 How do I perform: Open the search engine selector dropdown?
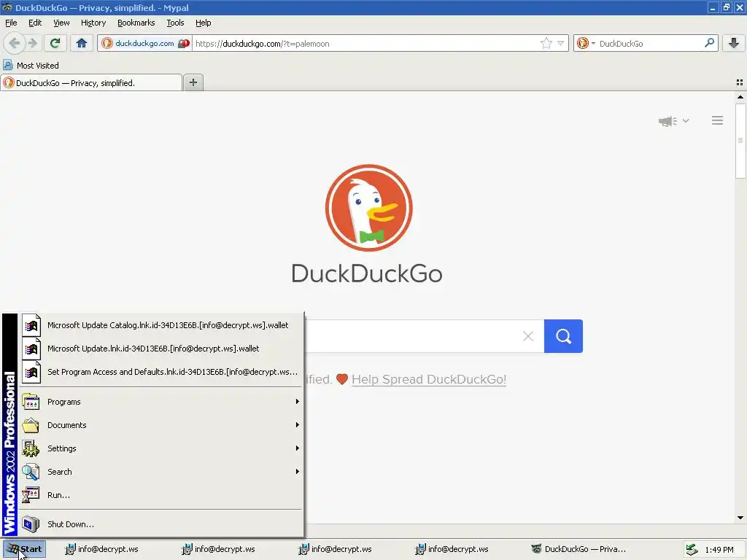pyautogui.click(x=586, y=43)
